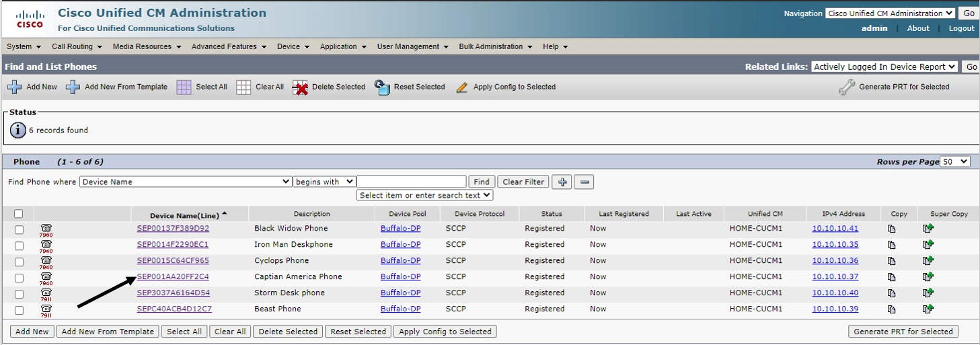
Task: Click the Add New From Template toolbar icon
Action: (x=73, y=87)
